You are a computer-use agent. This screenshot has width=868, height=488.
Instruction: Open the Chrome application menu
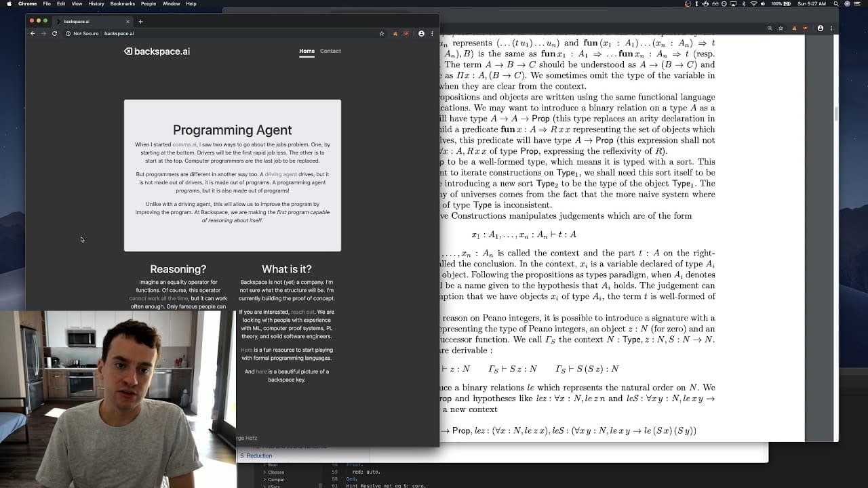coord(27,4)
